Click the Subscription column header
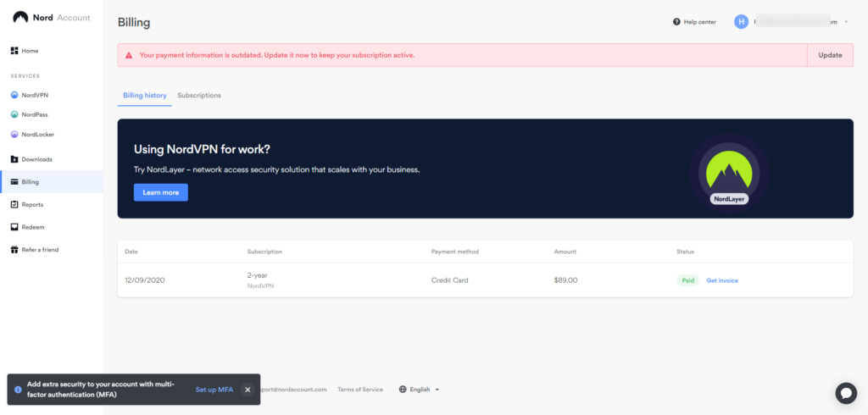This screenshot has height=415, width=868. (264, 252)
